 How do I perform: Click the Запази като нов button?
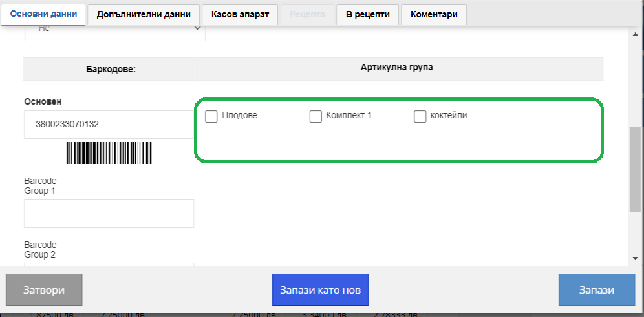point(320,290)
